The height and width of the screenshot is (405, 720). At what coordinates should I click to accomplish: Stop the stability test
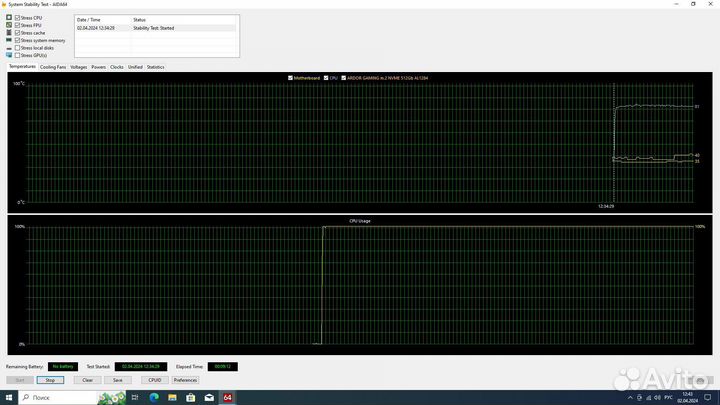click(50, 380)
